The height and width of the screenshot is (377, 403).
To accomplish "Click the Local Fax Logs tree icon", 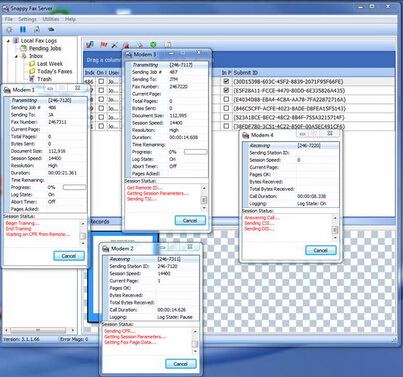I will pos(16,41).
